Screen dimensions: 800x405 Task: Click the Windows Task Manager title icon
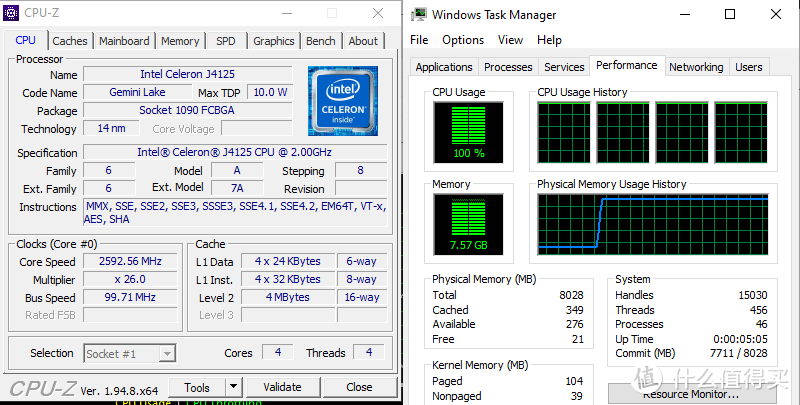click(x=419, y=14)
